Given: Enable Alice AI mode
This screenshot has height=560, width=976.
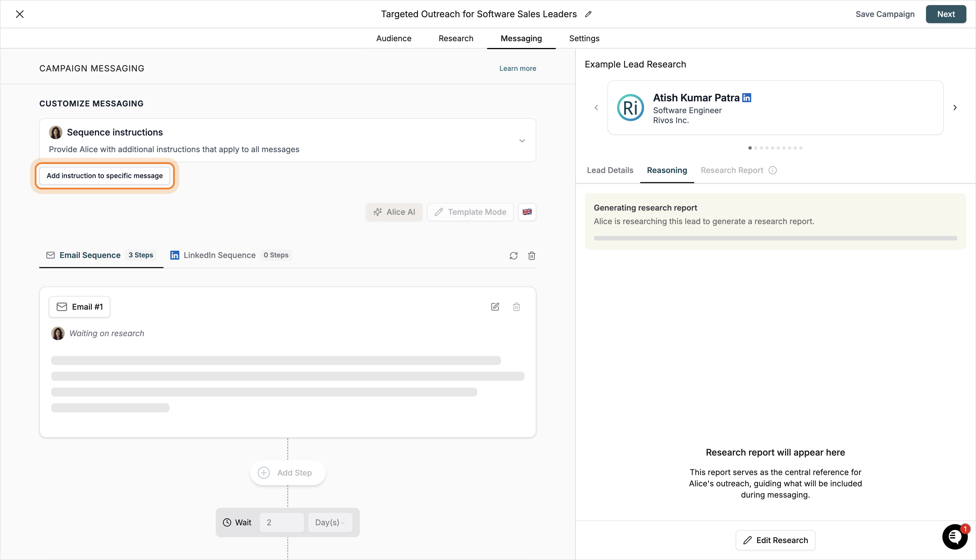Looking at the screenshot, I should point(394,212).
